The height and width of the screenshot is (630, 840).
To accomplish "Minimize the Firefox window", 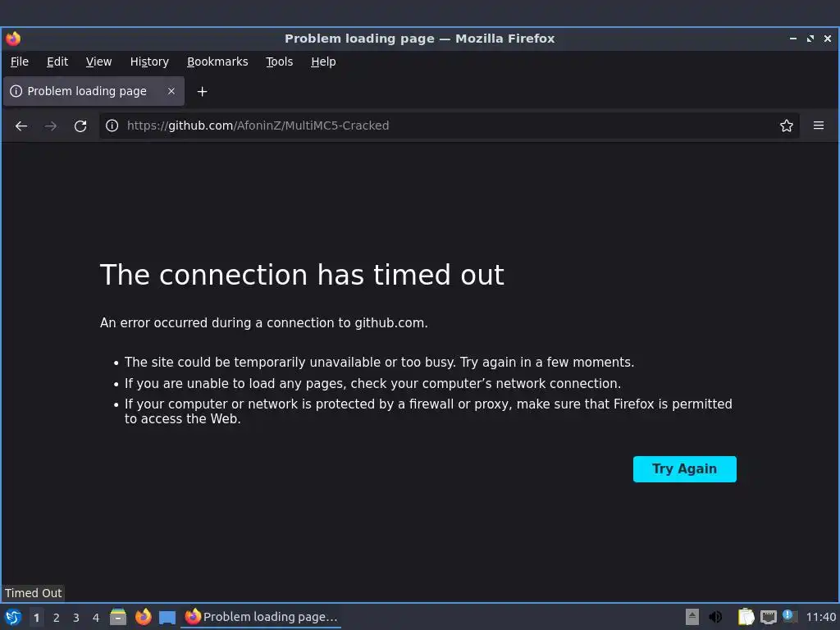I will click(793, 39).
